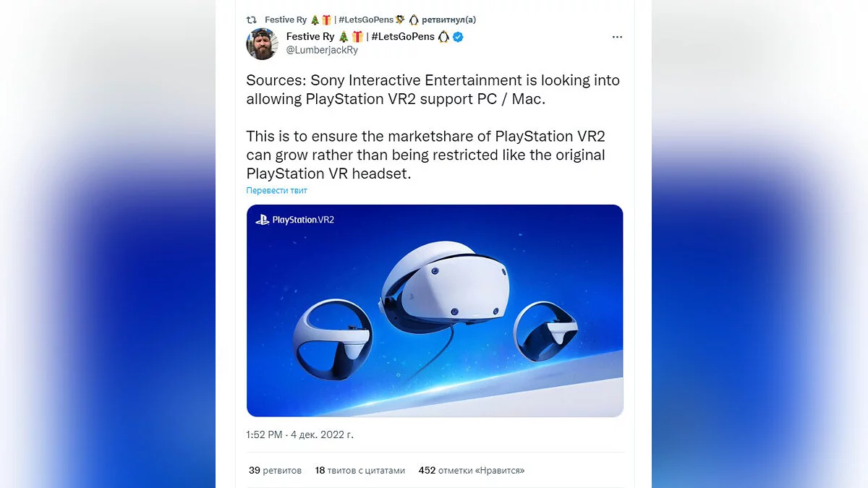Screen dimensions: 868x488
Task: Open the three-dot tweet options menu
Action: click(x=617, y=37)
